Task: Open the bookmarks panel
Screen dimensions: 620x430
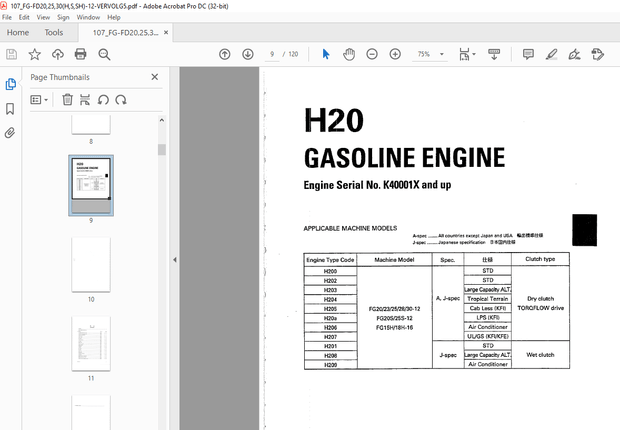Action: coord(10,109)
